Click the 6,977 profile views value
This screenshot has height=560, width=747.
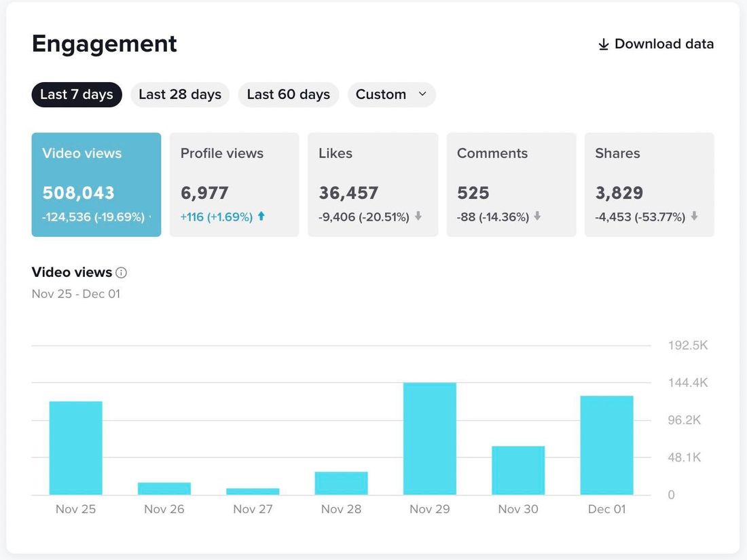pyautogui.click(x=204, y=193)
